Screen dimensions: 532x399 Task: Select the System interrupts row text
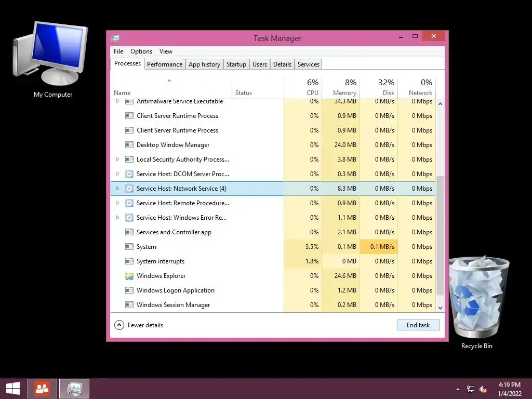[161, 261]
